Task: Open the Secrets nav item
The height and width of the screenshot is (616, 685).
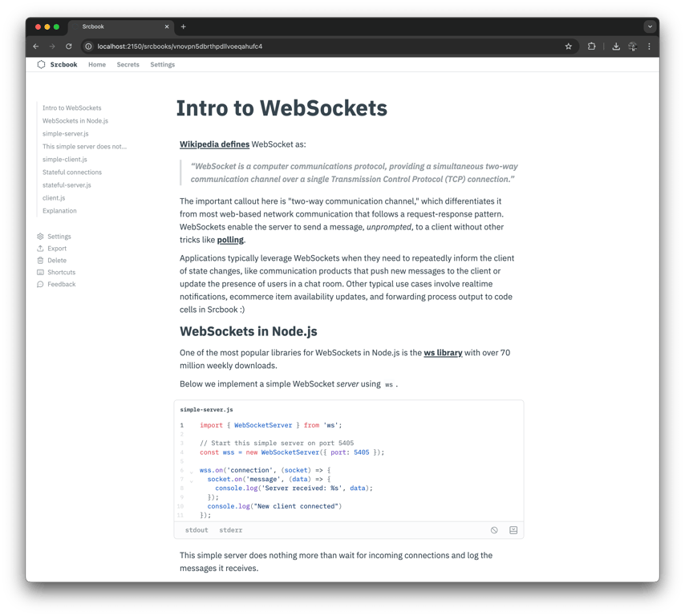Action: [128, 64]
